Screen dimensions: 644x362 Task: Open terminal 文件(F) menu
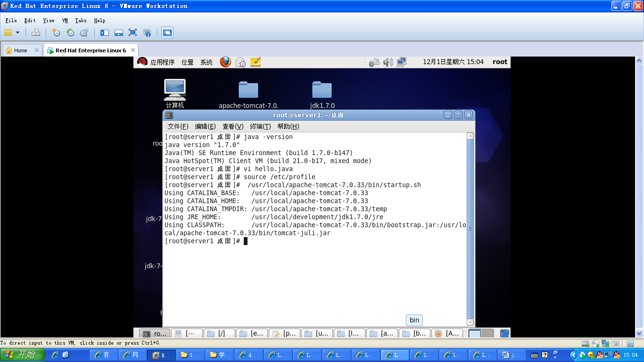pos(178,126)
